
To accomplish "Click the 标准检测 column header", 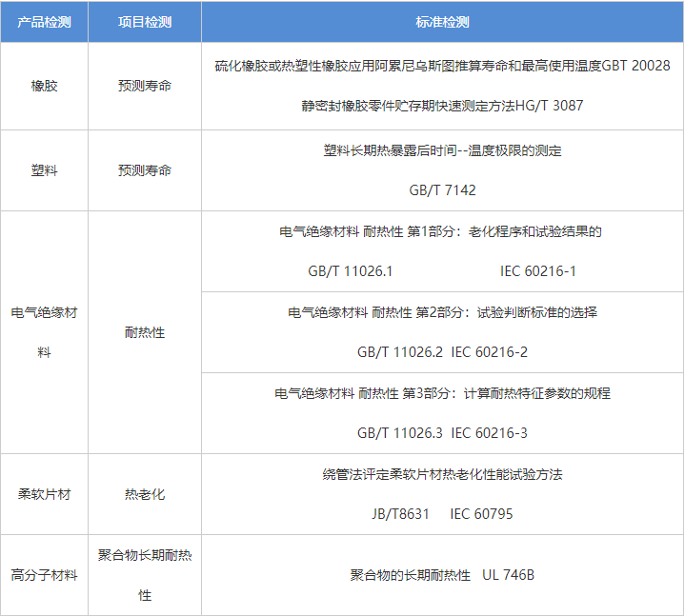I will click(442, 22).
